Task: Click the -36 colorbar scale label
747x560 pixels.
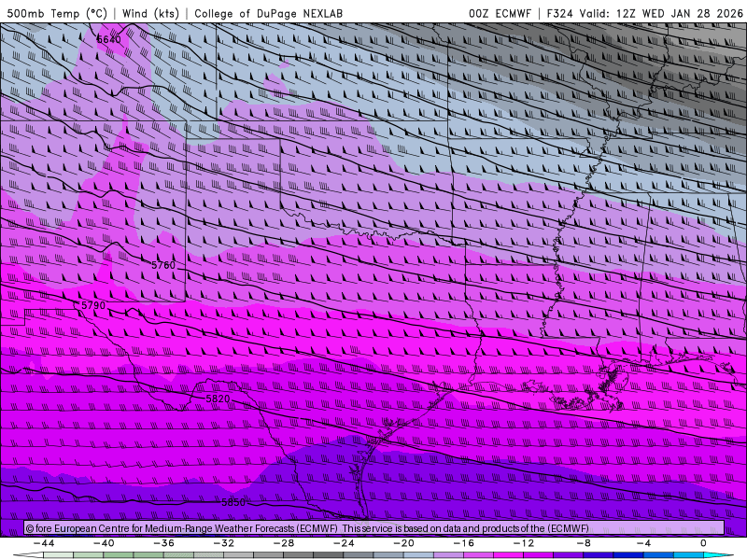Action: point(164,543)
